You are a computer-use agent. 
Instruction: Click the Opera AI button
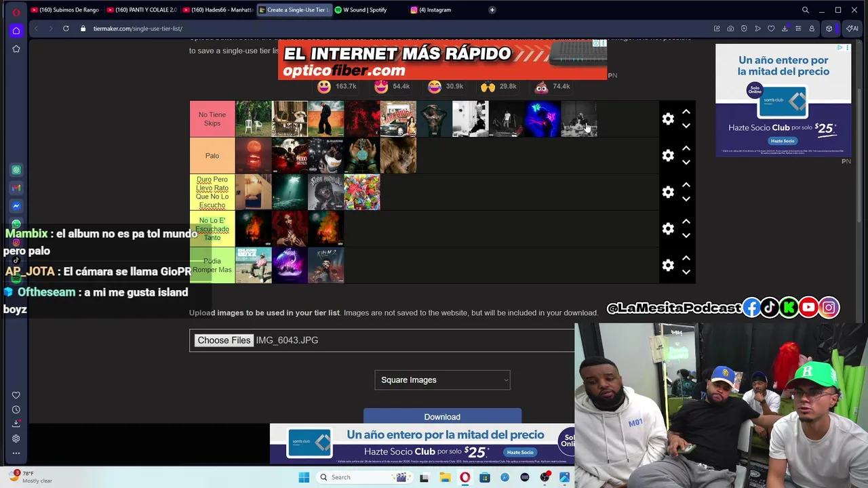click(852, 28)
